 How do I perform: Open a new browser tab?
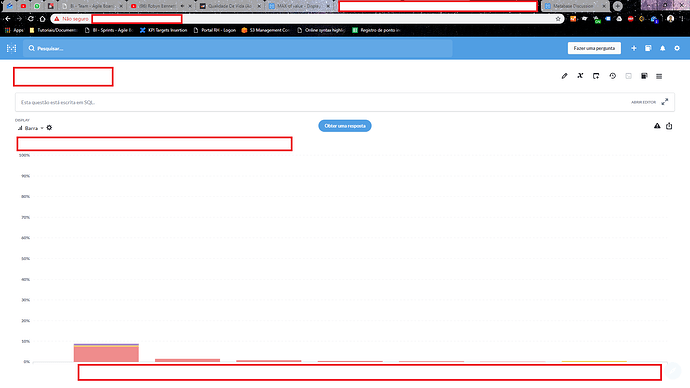[x=618, y=6]
